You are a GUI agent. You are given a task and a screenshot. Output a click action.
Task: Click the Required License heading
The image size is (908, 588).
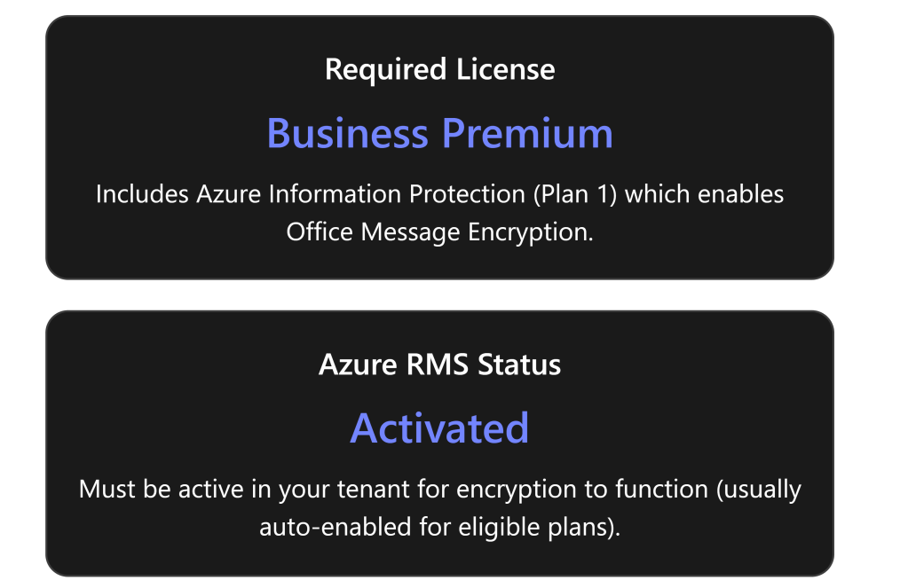point(439,69)
